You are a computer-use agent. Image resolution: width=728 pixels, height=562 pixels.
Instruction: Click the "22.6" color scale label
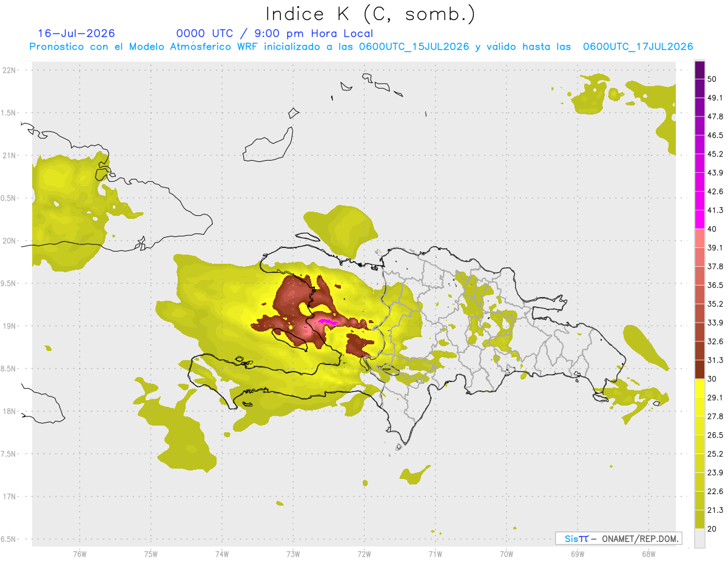(715, 491)
